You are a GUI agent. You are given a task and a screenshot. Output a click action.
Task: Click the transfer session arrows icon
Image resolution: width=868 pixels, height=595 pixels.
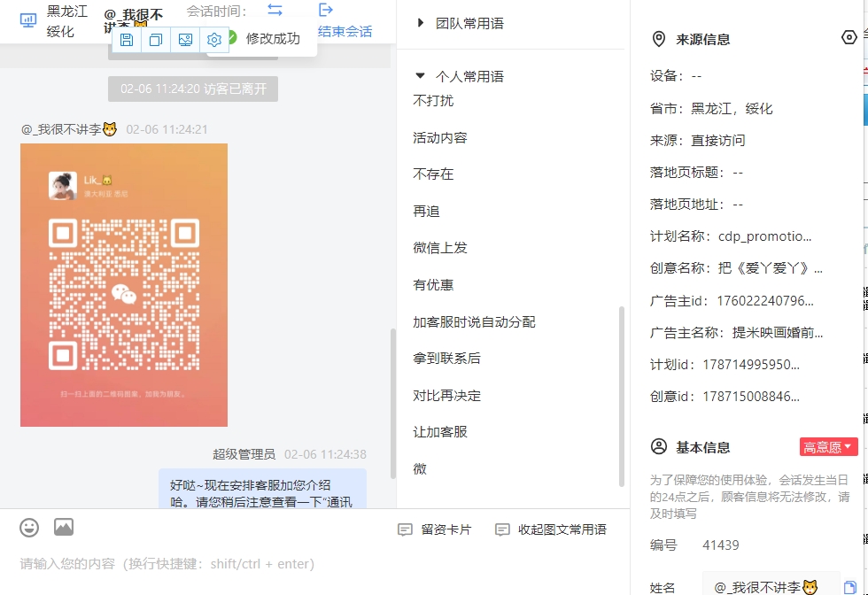tap(275, 10)
